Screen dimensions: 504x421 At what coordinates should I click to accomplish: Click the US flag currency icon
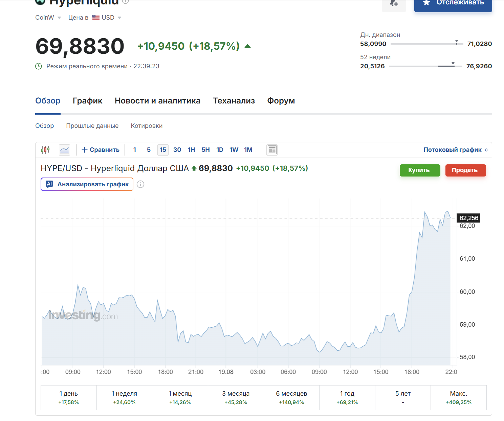tap(96, 18)
